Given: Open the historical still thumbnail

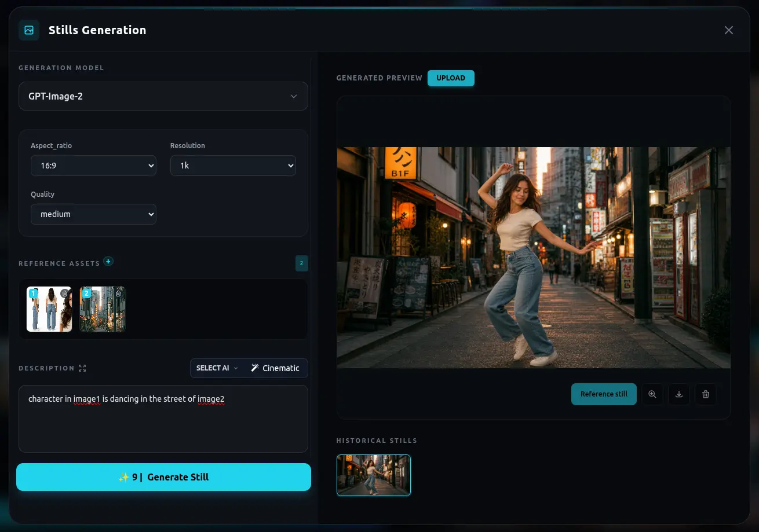Looking at the screenshot, I should 374,475.
